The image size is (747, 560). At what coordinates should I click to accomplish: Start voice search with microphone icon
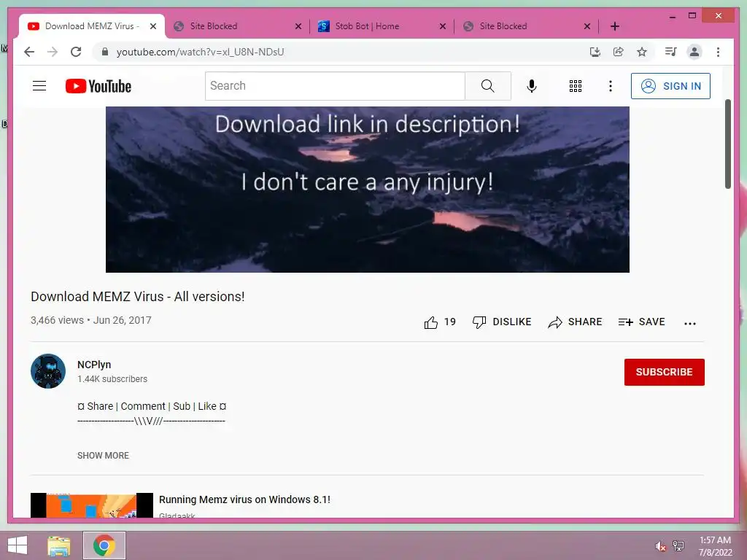(532, 86)
